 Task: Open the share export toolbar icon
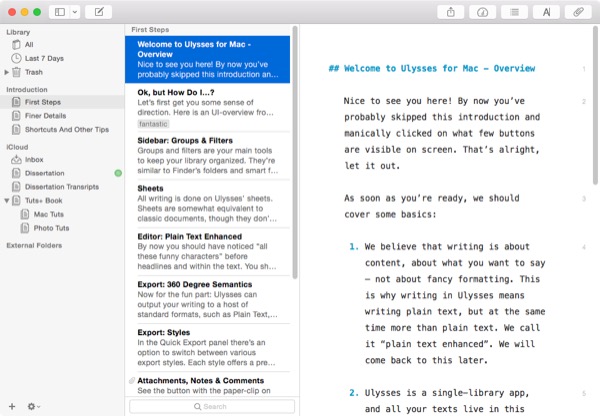(451, 12)
